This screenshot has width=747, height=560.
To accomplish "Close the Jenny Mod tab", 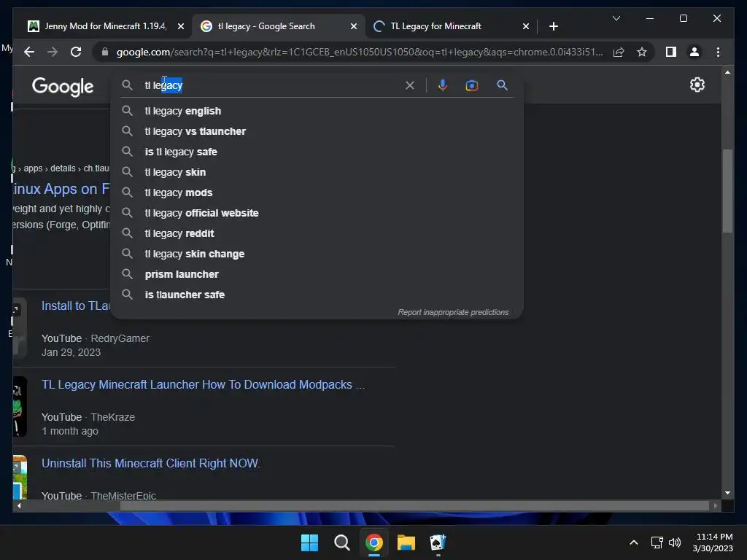I will click(181, 27).
